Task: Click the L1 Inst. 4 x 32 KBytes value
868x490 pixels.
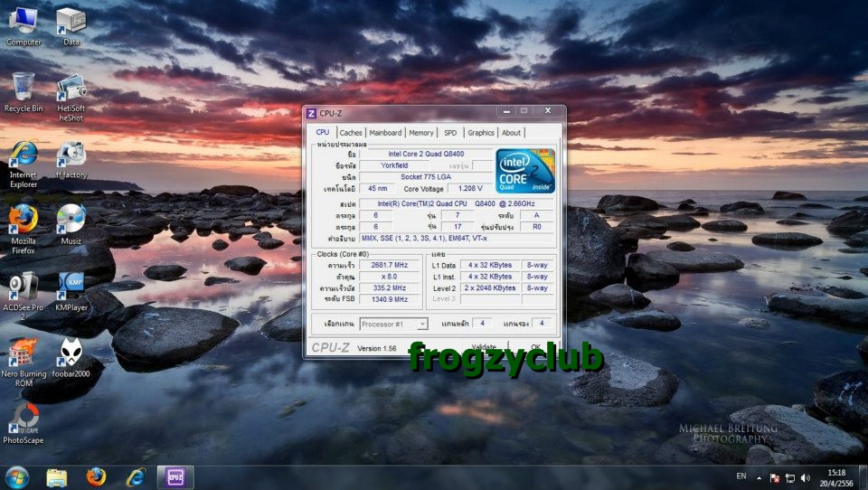Action: coord(490,277)
